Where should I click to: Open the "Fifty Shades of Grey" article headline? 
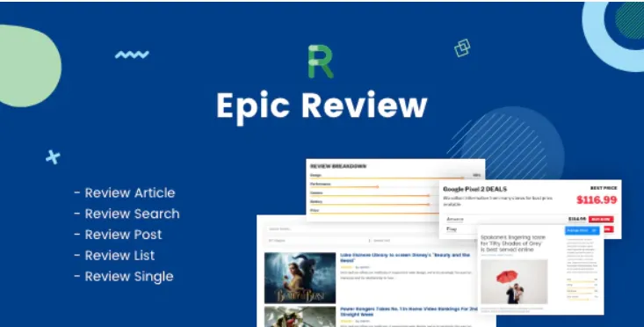(x=513, y=243)
